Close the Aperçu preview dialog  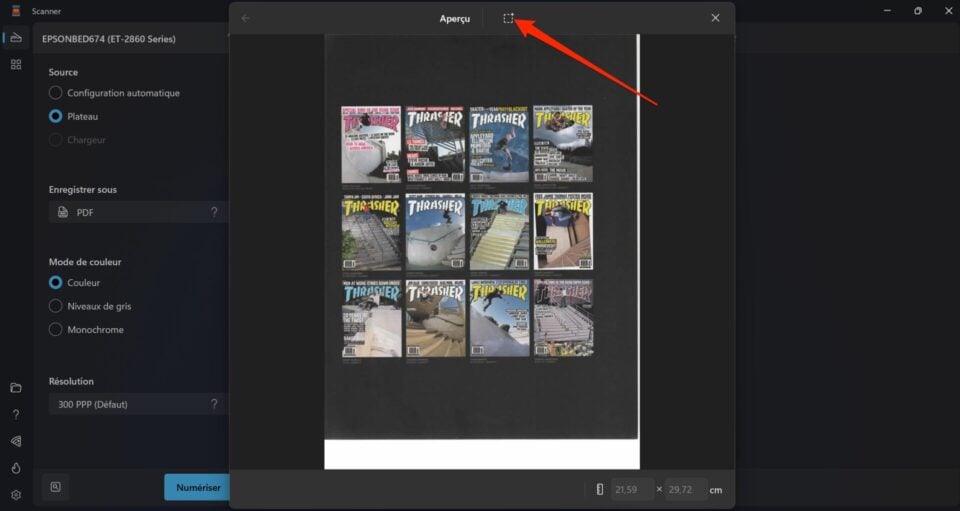pyautogui.click(x=715, y=18)
